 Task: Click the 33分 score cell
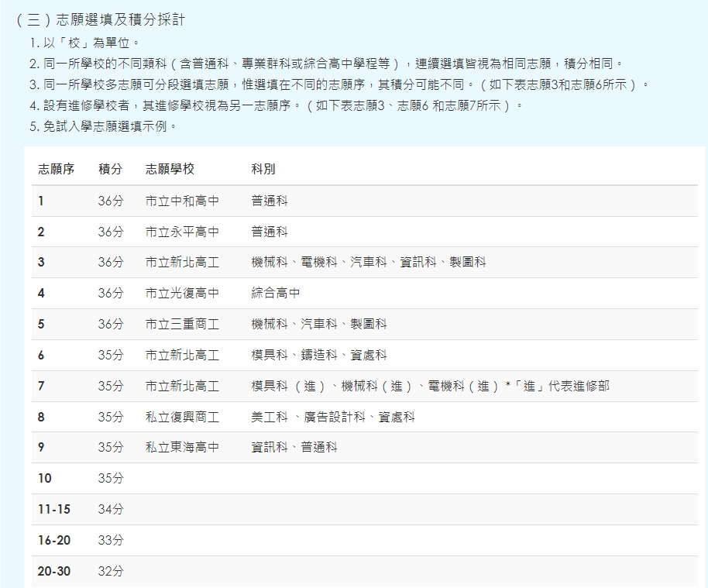(x=111, y=540)
